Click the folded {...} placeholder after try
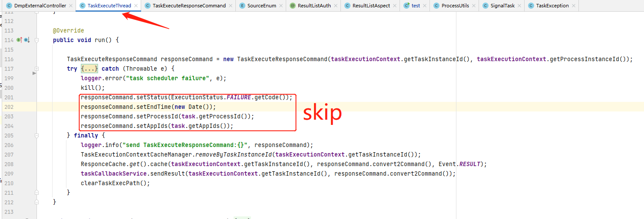 [x=90, y=69]
